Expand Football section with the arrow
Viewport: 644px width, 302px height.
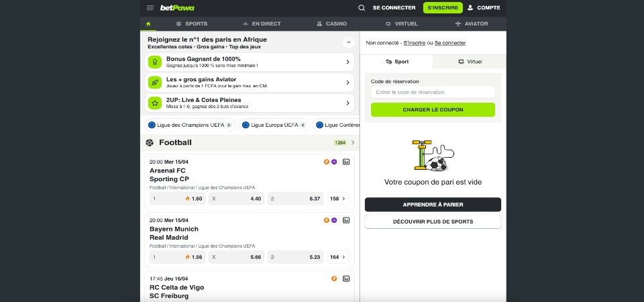pyautogui.click(x=353, y=142)
